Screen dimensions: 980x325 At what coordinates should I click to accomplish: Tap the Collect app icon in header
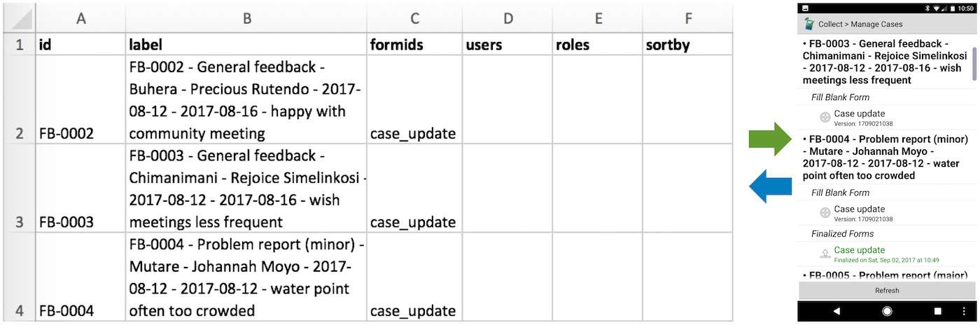[x=808, y=24]
